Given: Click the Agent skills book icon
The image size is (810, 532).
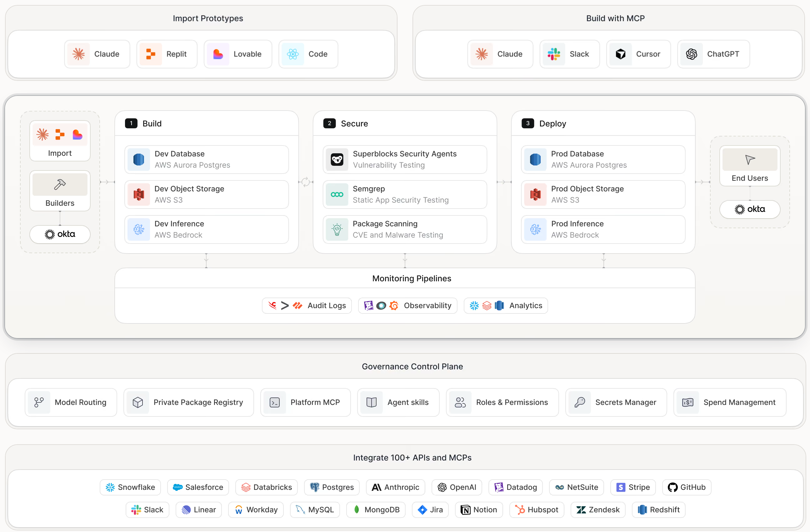Looking at the screenshot, I should [372, 402].
